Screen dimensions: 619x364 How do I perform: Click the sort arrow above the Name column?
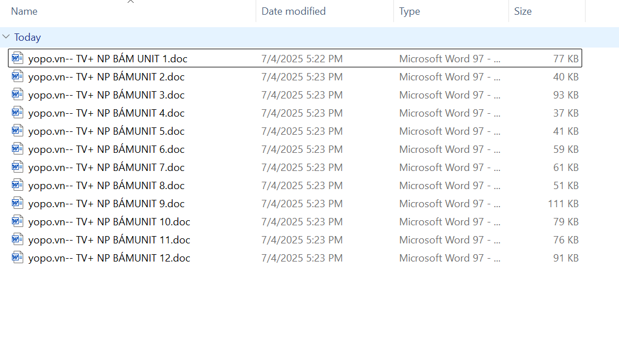coord(130,2)
